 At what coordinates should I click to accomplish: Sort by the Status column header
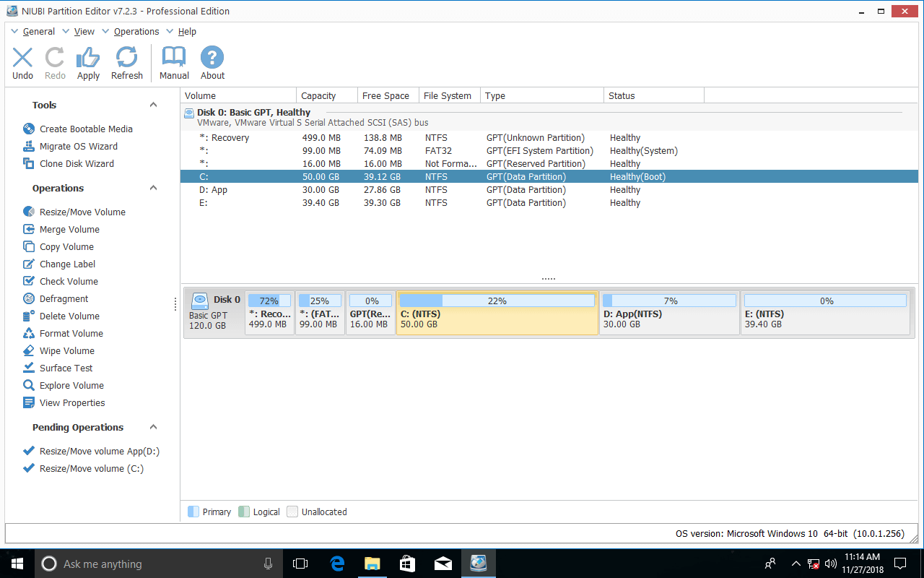click(654, 95)
